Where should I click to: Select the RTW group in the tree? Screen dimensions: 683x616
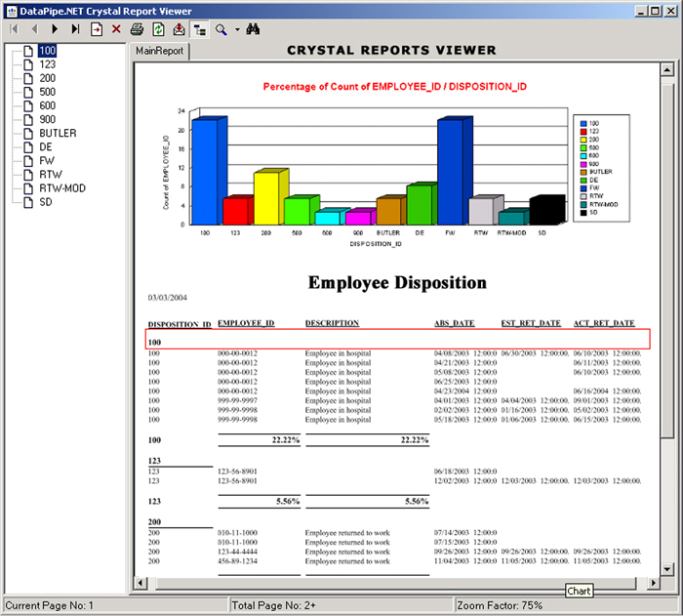pyautogui.click(x=51, y=175)
